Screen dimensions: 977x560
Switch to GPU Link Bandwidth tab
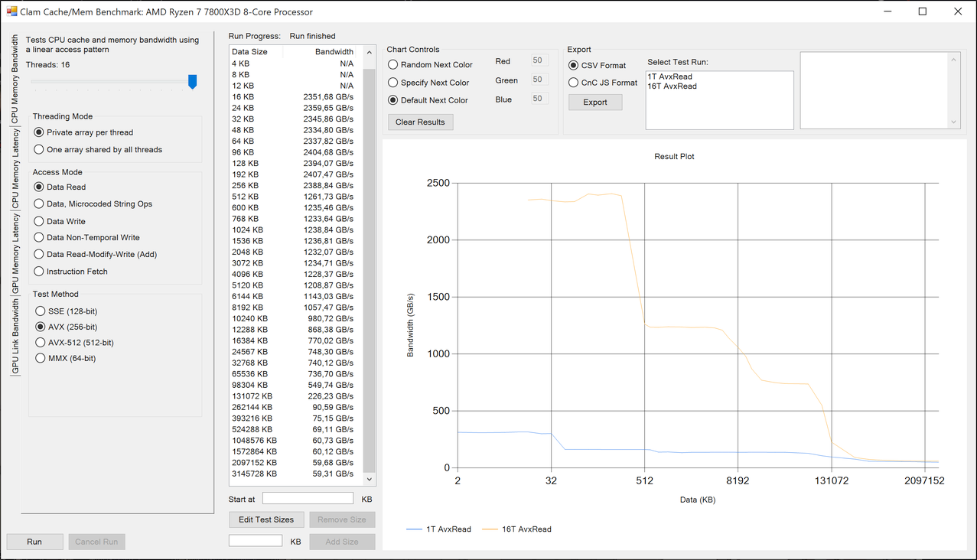15,337
